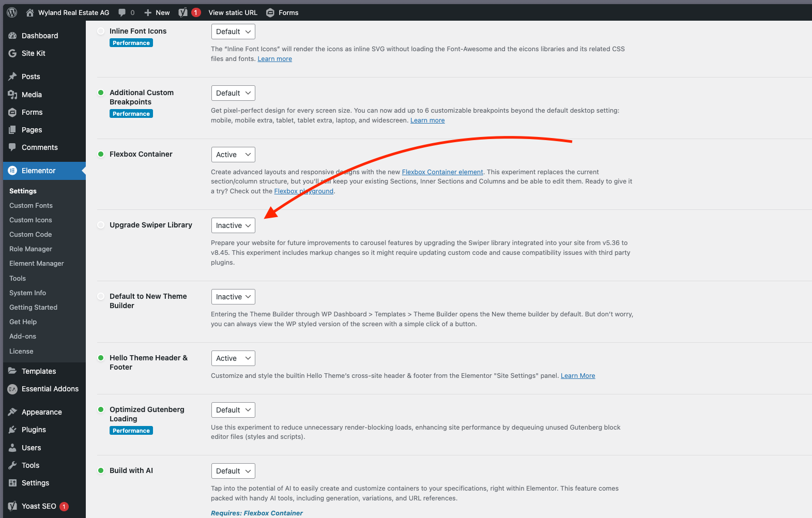Image resolution: width=812 pixels, height=518 pixels.
Task: Click Performance badge under Optimized Gutenberg Loading
Action: tap(131, 431)
